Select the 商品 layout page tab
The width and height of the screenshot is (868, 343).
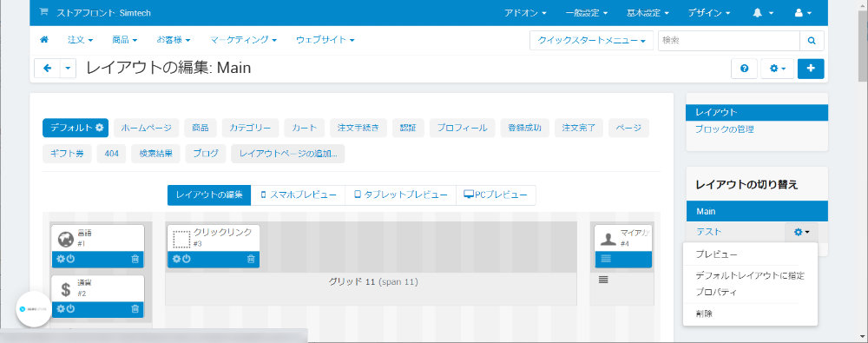click(201, 128)
